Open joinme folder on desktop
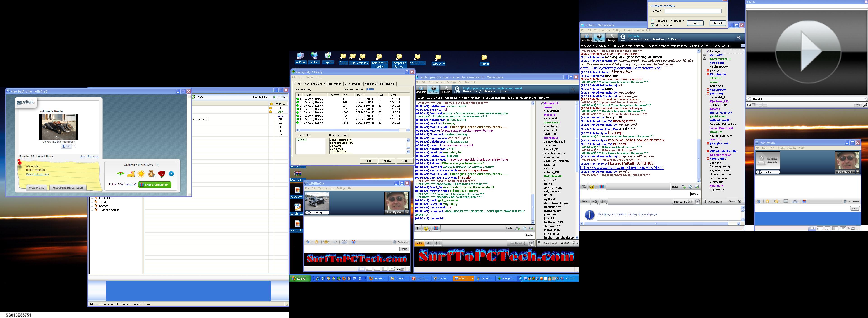868x318 pixels. [484, 60]
